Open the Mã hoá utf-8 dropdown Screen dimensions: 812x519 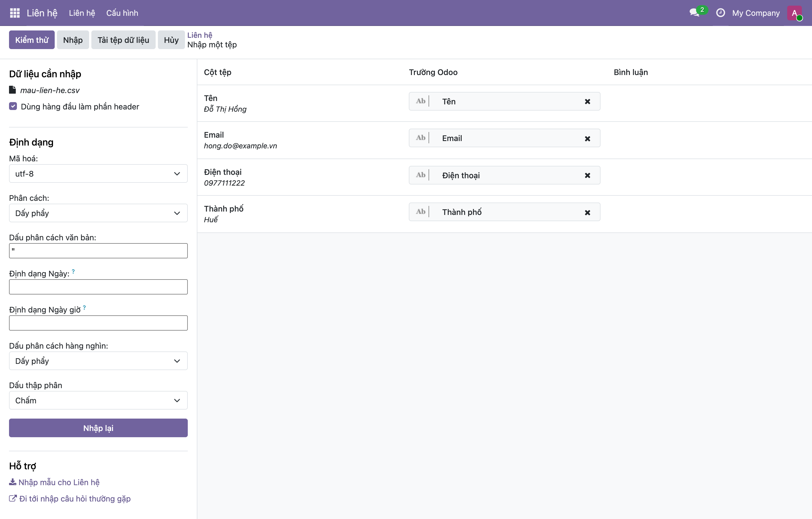98,174
